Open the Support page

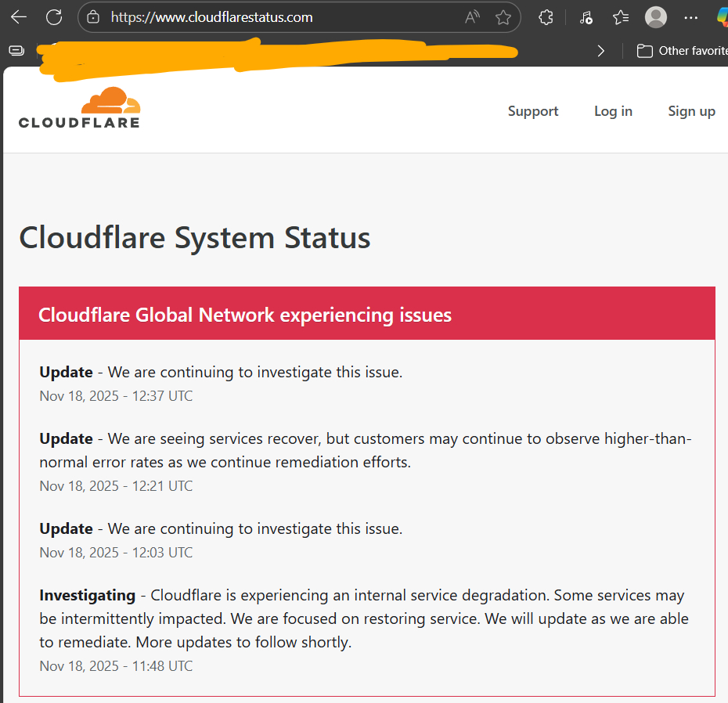pyautogui.click(x=533, y=111)
